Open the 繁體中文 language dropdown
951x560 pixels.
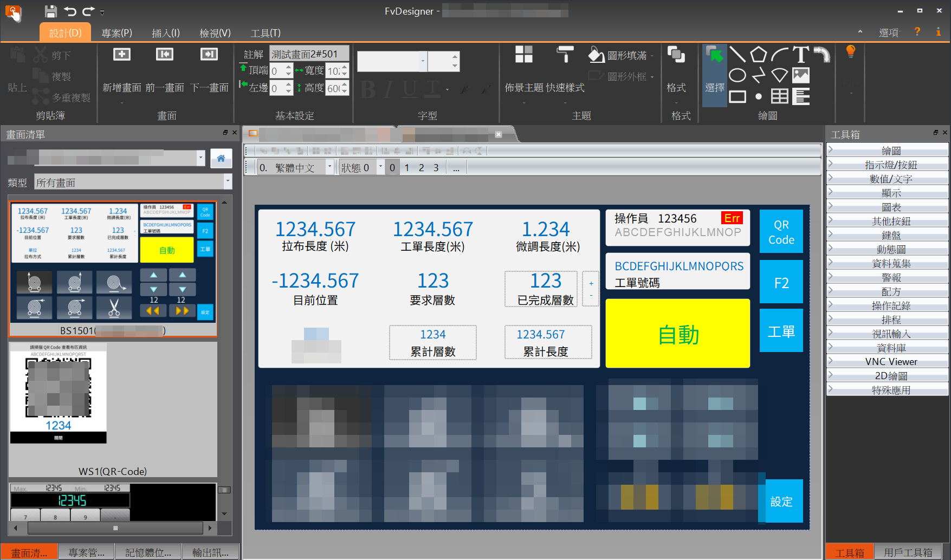[x=329, y=168]
